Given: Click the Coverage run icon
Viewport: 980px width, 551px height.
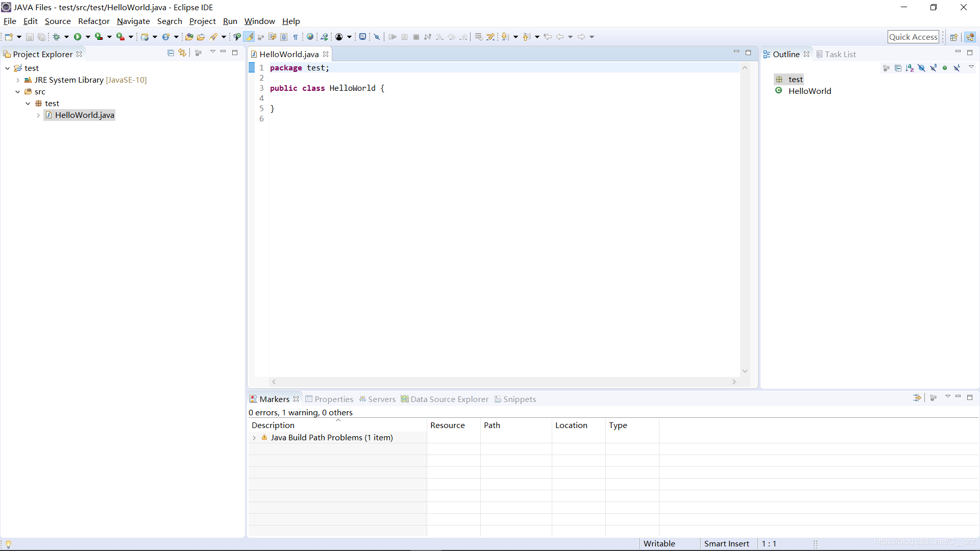Looking at the screenshot, I should tap(99, 37).
